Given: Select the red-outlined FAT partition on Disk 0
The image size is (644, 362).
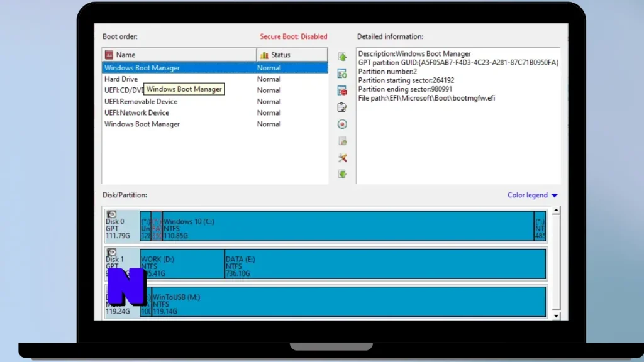Looking at the screenshot, I should [x=157, y=226].
